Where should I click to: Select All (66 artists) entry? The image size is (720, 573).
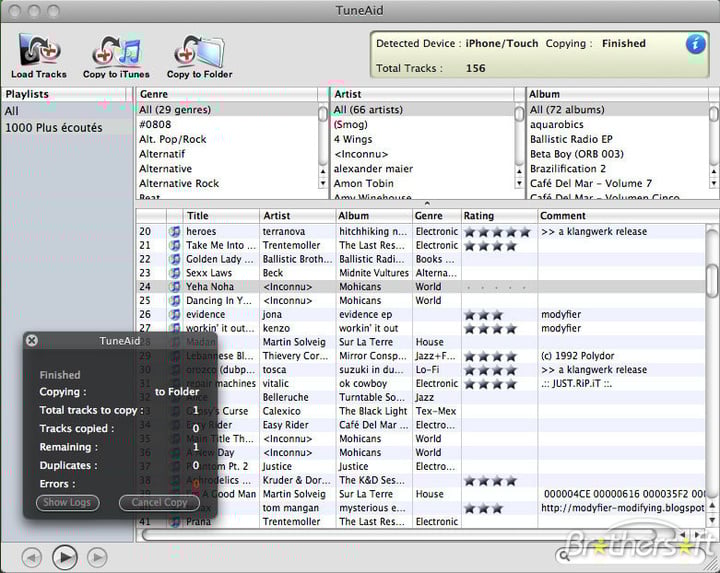tap(422, 110)
